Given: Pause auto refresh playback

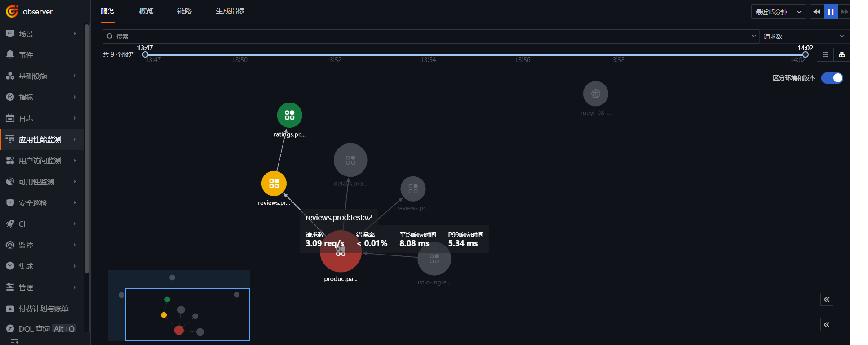Looking at the screenshot, I should click(831, 12).
